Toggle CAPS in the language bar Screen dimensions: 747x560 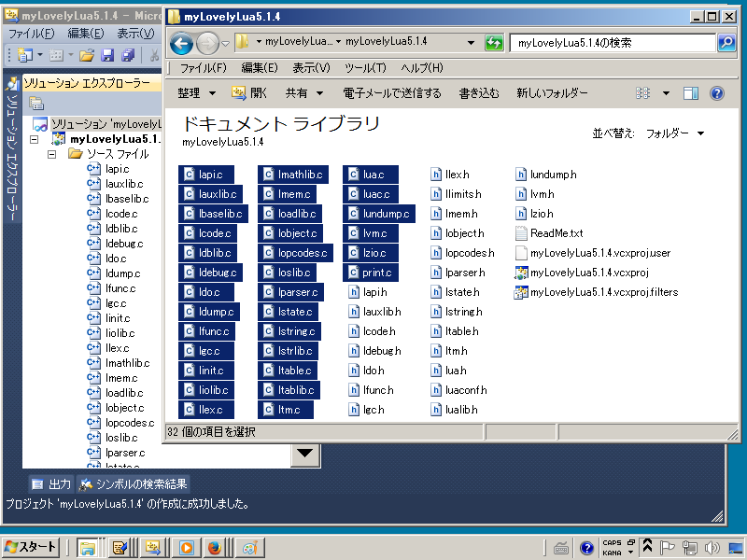click(x=612, y=543)
